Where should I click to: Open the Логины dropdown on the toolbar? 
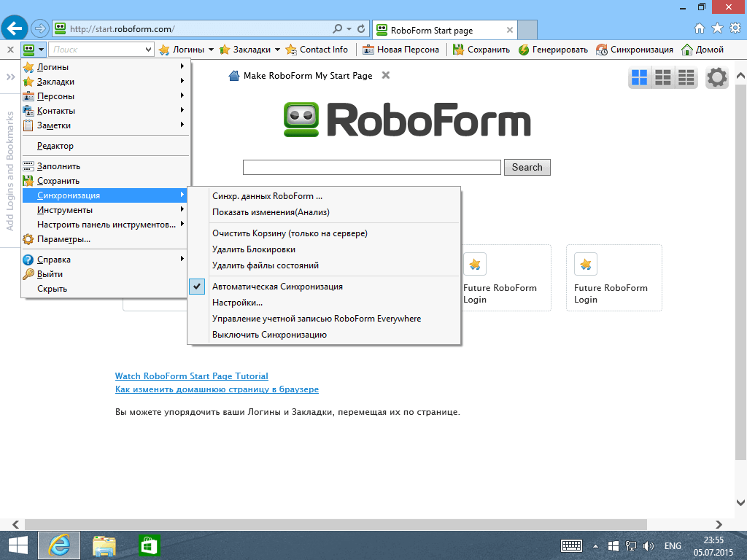(x=184, y=50)
